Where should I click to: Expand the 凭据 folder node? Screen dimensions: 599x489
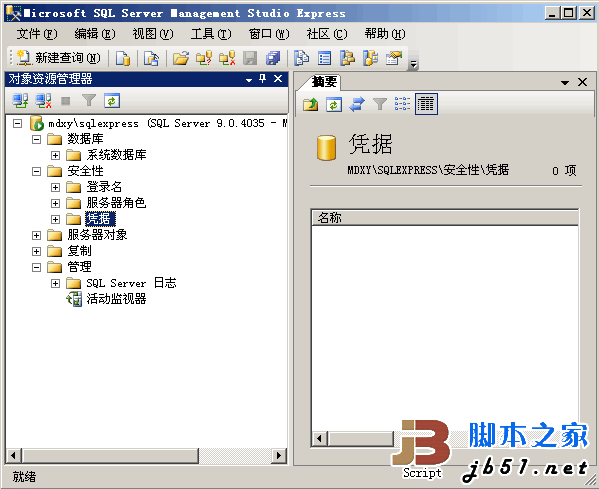tap(55, 219)
